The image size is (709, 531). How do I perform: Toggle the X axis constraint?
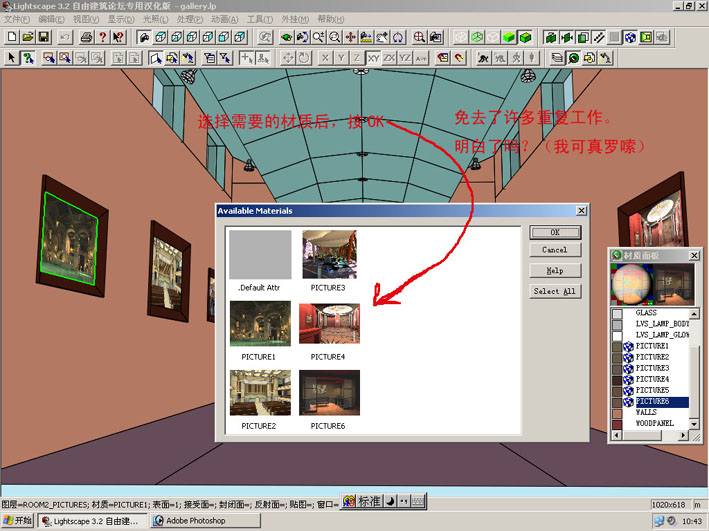tap(325, 58)
